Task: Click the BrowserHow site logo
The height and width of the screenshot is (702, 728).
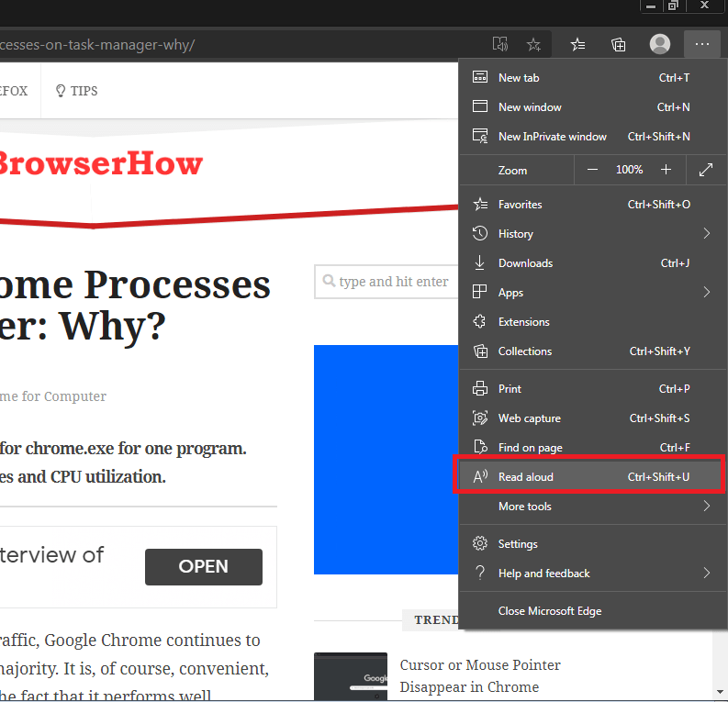Action: pos(100,163)
